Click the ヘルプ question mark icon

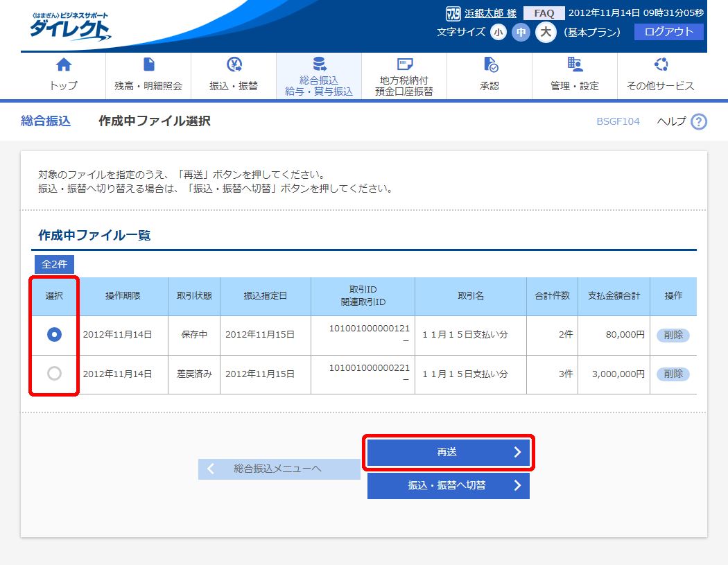[699, 122]
